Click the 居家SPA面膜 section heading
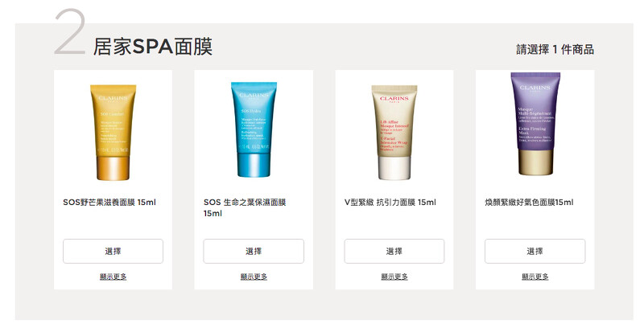644x324 pixels. pos(153,47)
